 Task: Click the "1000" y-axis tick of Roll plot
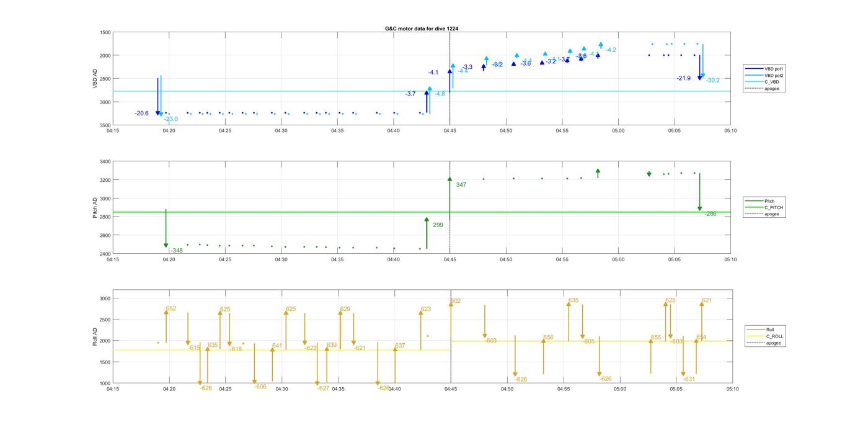click(x=105, y=383)
